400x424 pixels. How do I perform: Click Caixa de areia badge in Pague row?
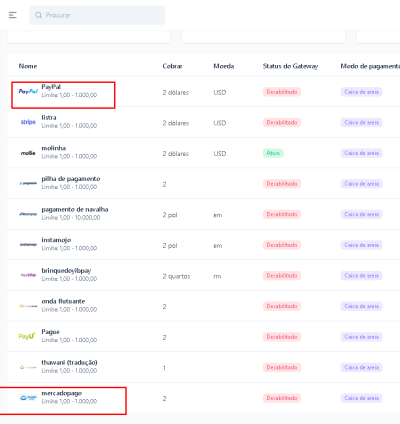(x=361, y=337)
